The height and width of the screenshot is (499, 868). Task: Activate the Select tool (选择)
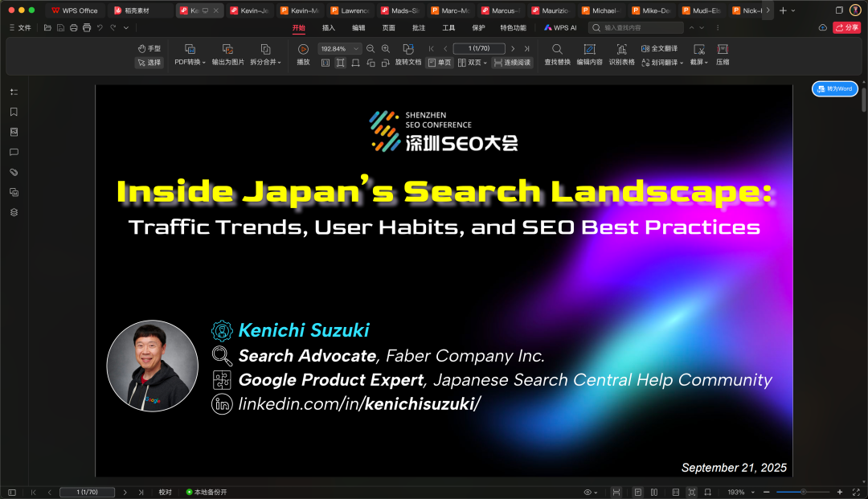(x=149, y=63)
